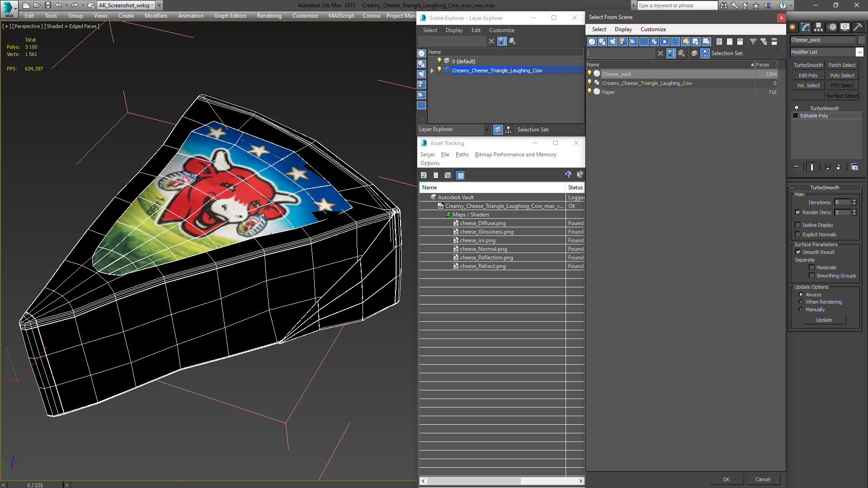
Task: Click Refresh icon in Asset Tracking toolbar
Action: (424, 175)
